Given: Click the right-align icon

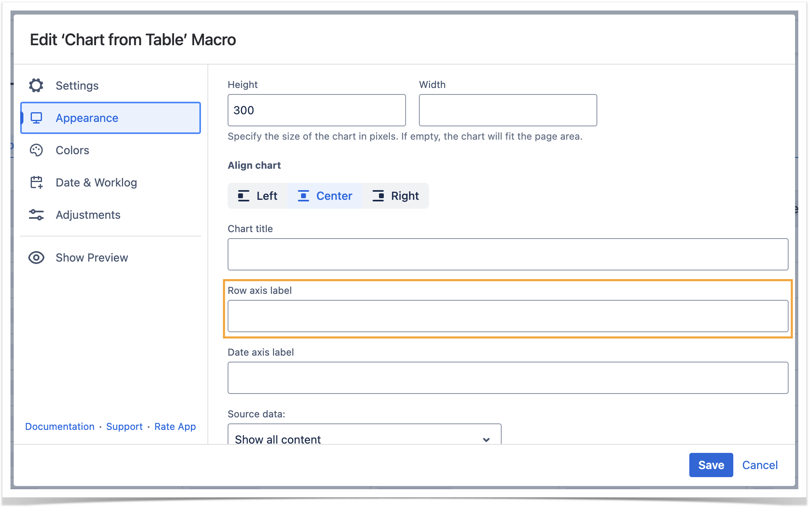Looking at the screenshot, I should coord(378,196).
